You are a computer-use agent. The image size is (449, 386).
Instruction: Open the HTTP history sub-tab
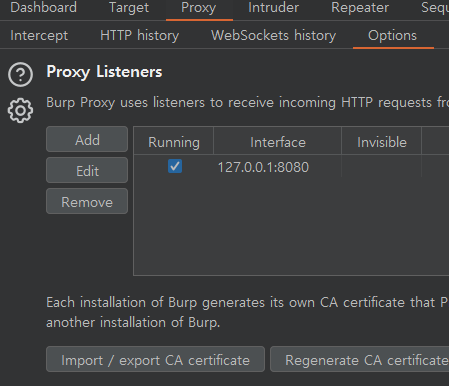pos(140,35)
